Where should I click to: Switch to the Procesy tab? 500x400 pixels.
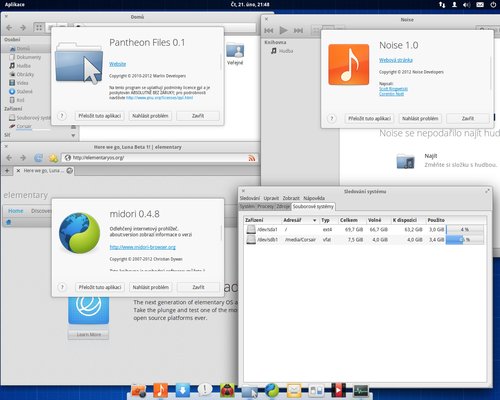pos(265,206)
